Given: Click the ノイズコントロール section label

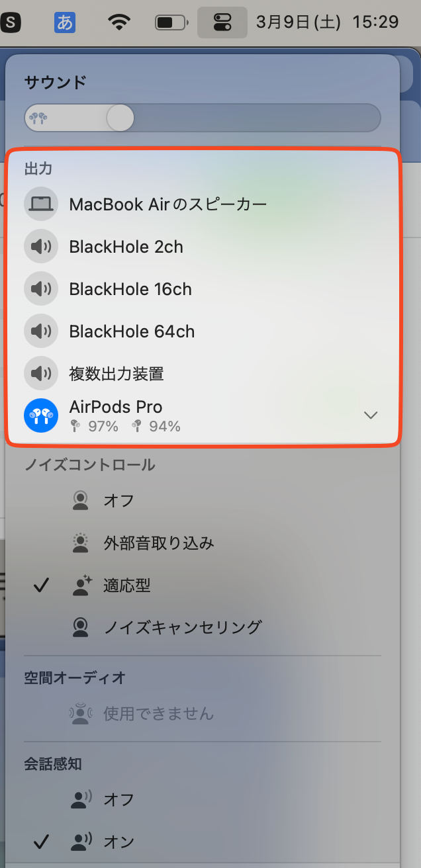Looking at the screenshot, I should coord(89,464).
